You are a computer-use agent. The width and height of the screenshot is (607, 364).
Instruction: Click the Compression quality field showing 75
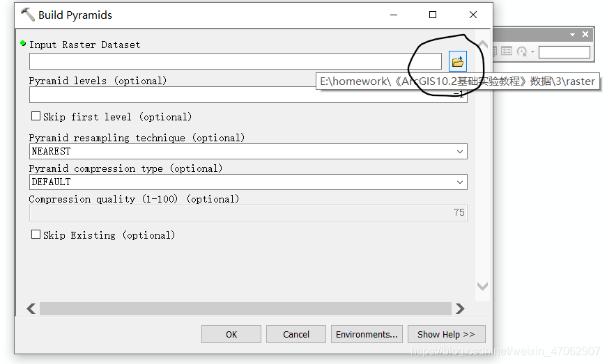(248, 213)
